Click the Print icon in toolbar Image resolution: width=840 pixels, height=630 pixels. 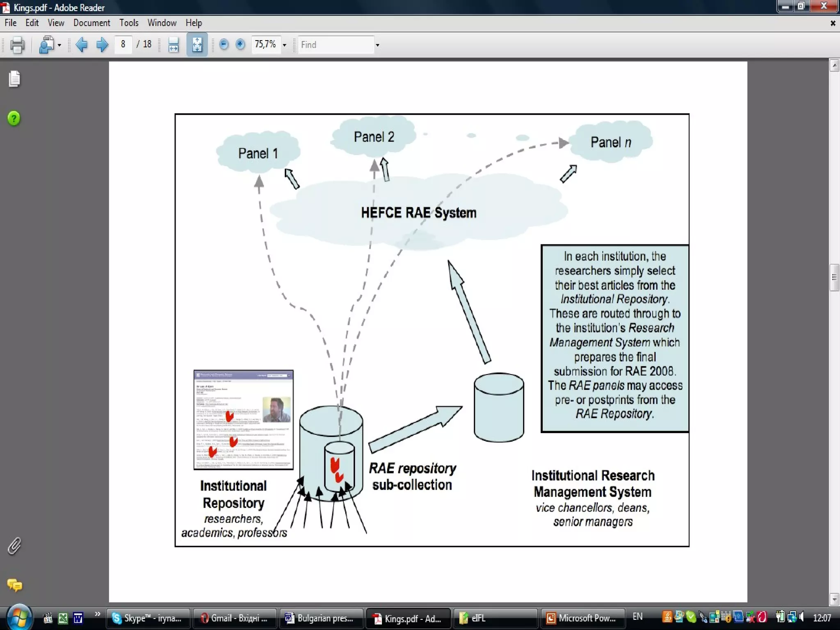coord(17,45)
